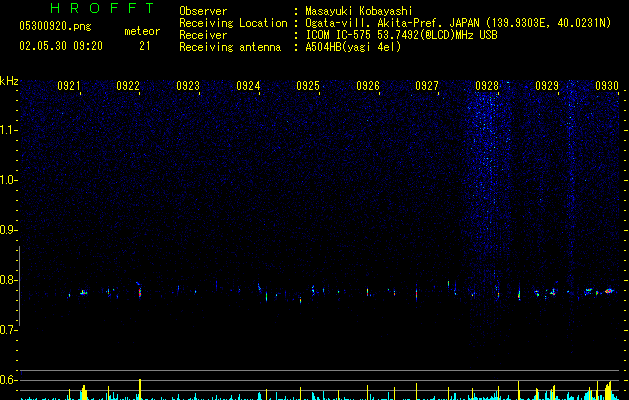This screenshot has width=629, height=400.
Task: Click the 0.7 kHz axis label
Action: pos(8,330)
